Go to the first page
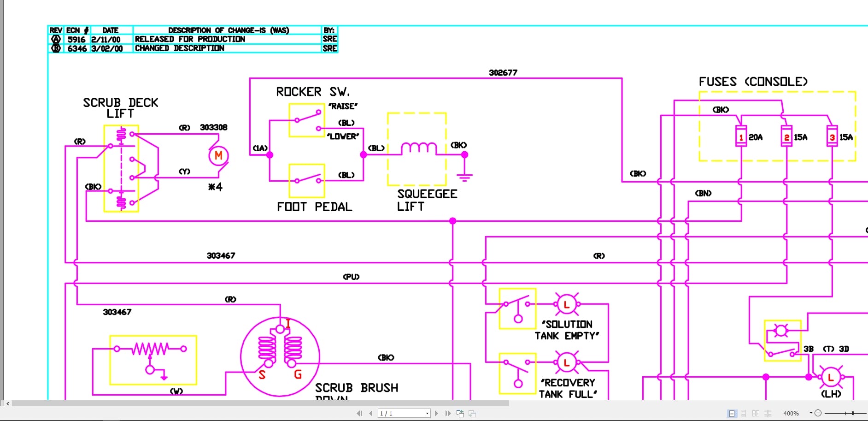Screen dimensions: 868x421 pos(359,413)
